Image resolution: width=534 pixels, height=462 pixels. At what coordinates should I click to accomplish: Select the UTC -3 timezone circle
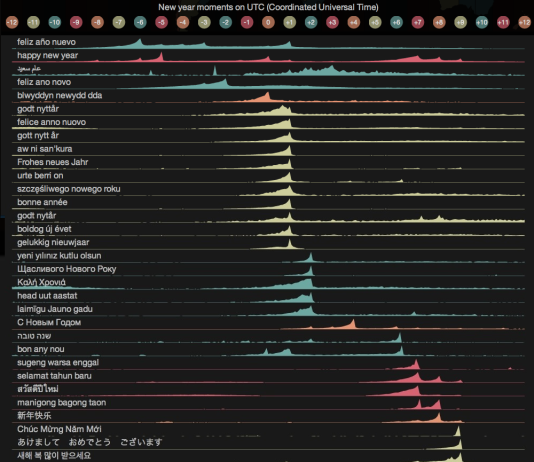[204, 22]
